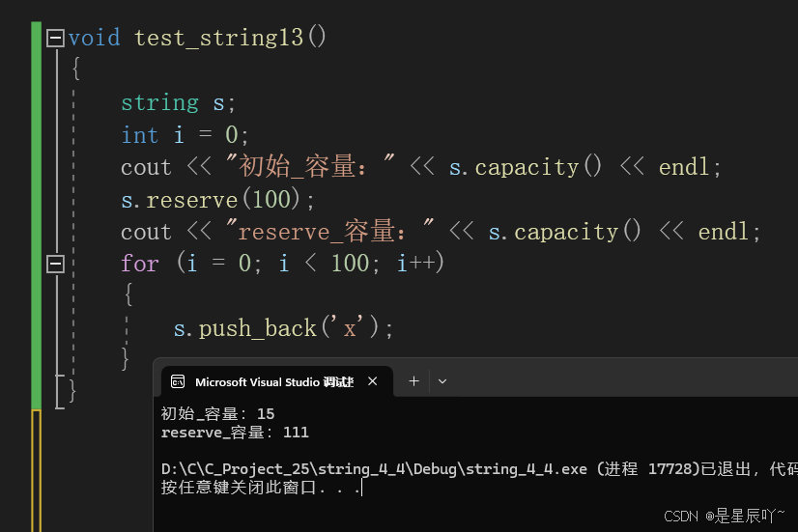Image resolution: width=798 pixels, height=532 pixels.
Task: Click the console output line showing 15
Action: [217, 413]
